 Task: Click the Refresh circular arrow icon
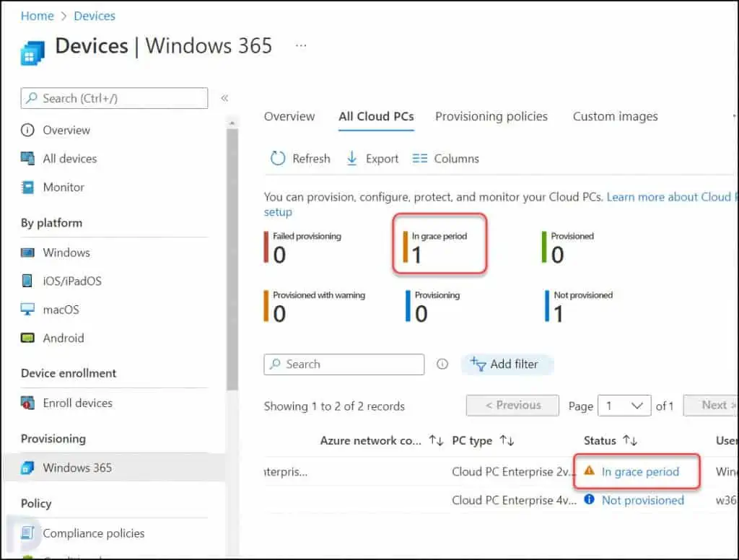(x=278, y=158)
